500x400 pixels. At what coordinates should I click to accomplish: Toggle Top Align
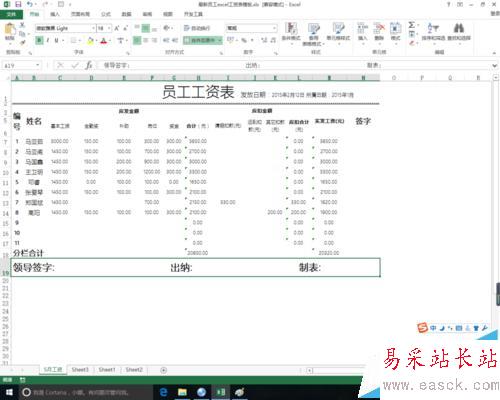tap(137, 28)
